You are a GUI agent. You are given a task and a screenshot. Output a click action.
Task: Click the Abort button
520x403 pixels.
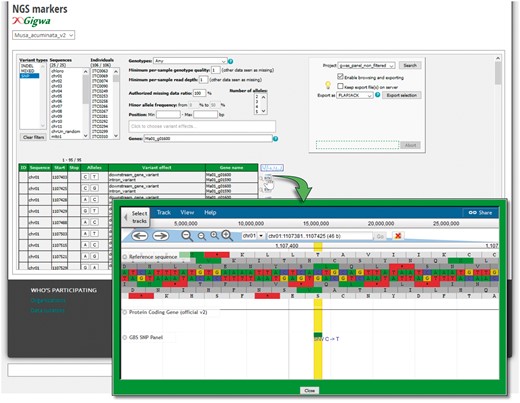[x=410, y=145]
